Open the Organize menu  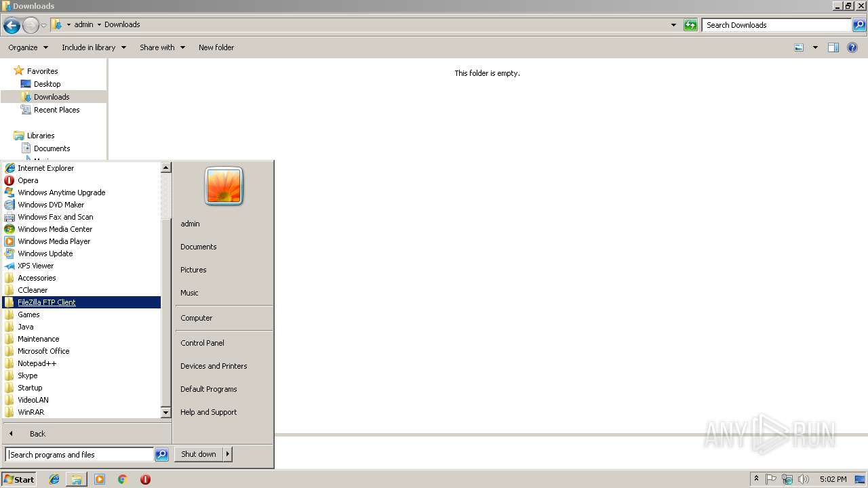tap(28, 47)
